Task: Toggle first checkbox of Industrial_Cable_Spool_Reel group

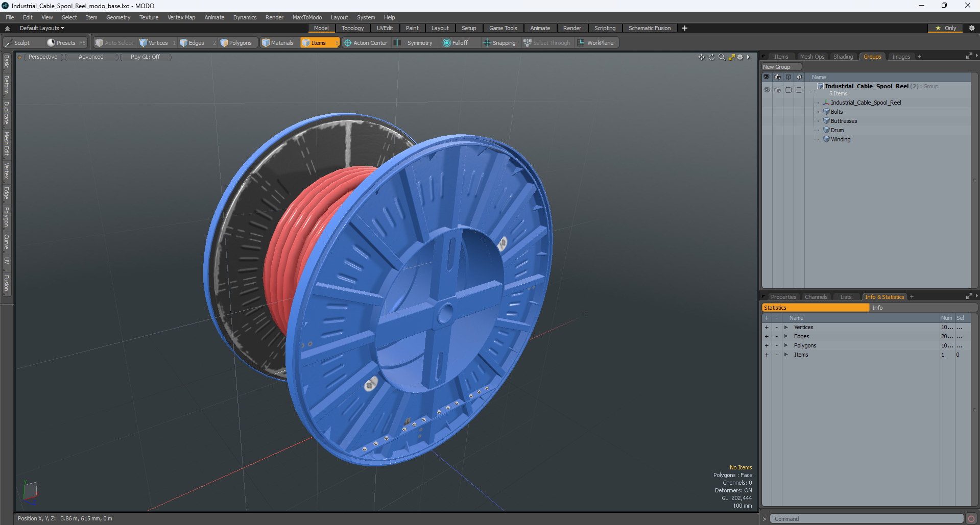Action: coord(788,90)
